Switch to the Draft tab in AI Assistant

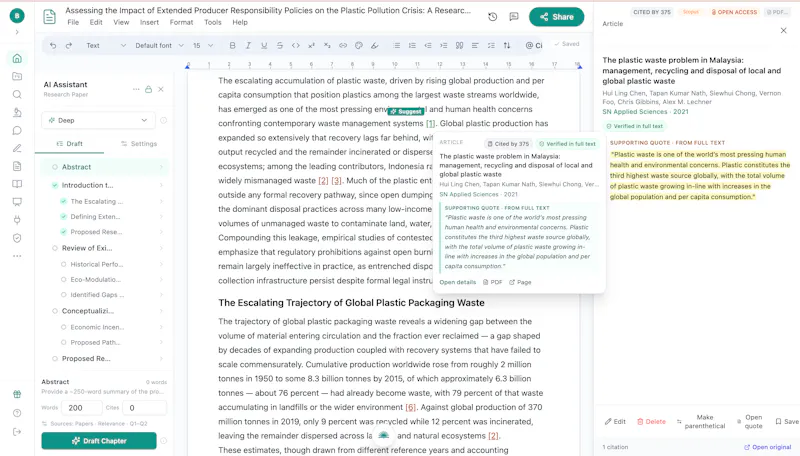pos(69,144)
